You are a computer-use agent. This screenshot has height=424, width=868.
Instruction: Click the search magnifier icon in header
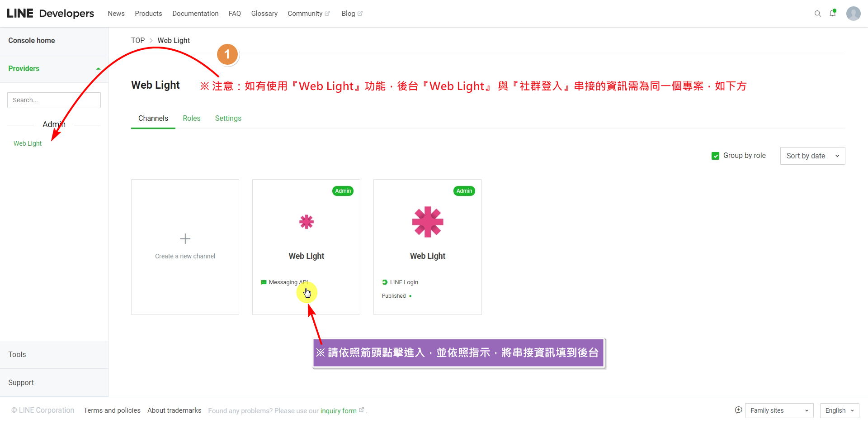[x=817, y=14]
